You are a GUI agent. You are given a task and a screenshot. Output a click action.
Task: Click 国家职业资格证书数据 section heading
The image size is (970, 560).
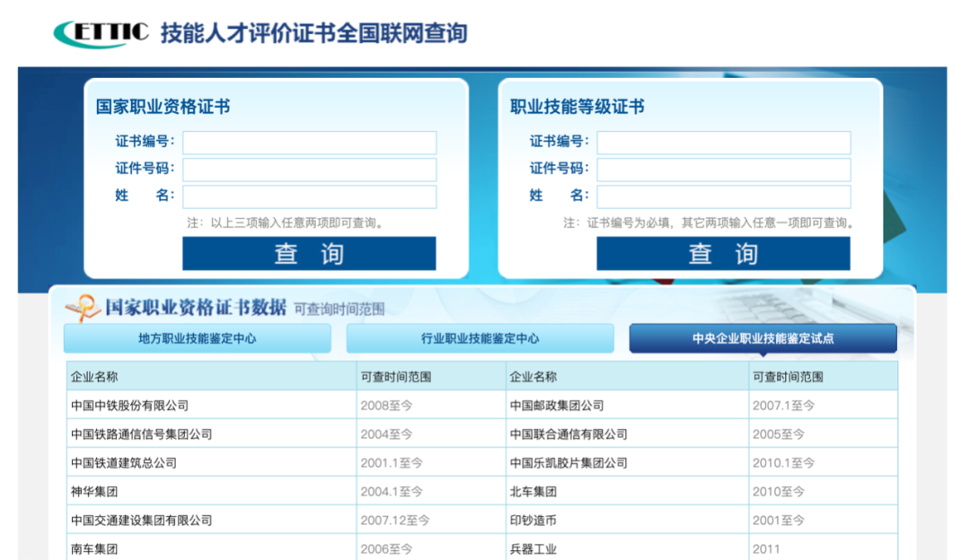(196, 307)
